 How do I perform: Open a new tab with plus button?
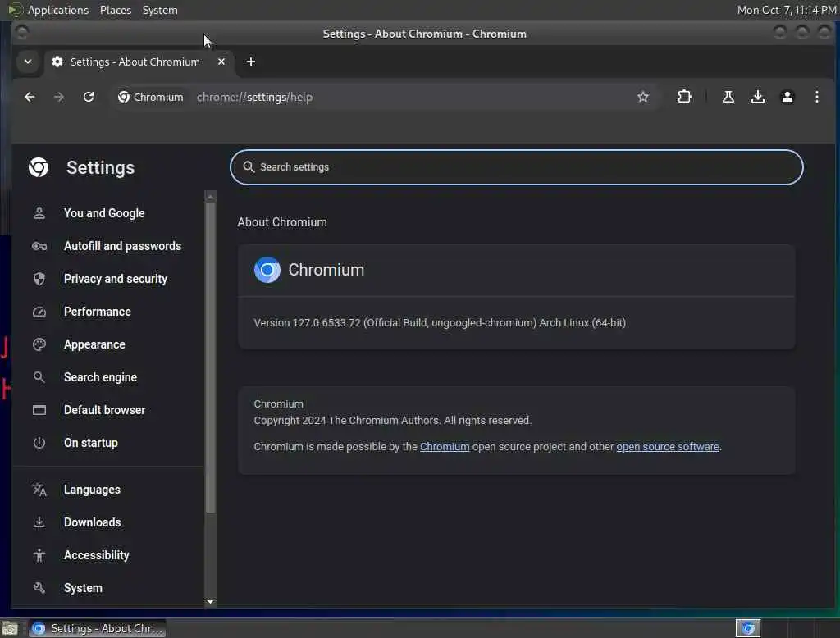coord(251,62)
